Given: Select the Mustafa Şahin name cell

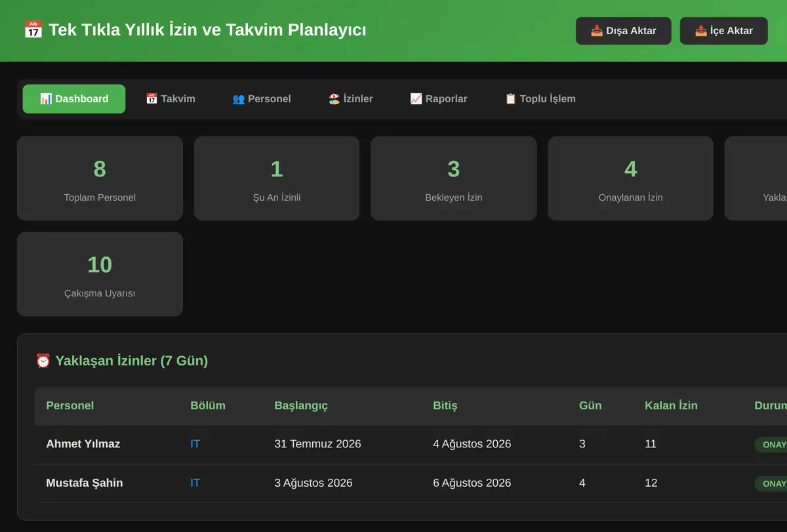Looking at the screenshot, I should (x=85, y=483).
